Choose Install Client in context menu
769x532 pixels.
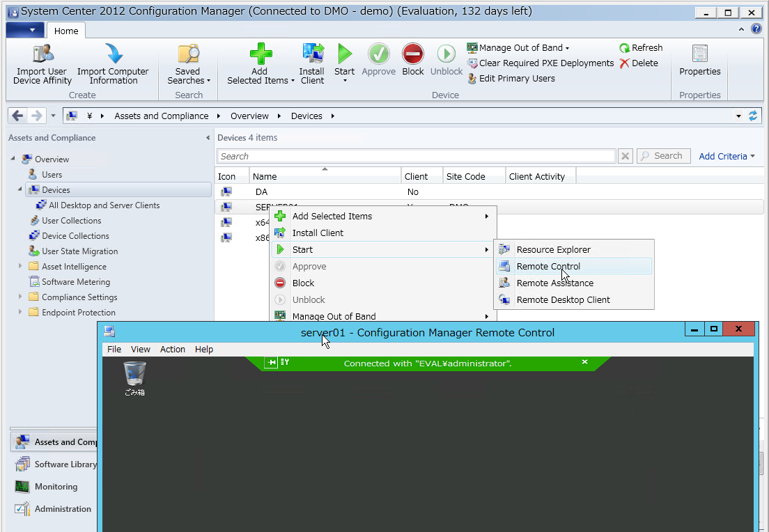click(x=384, y=233)
